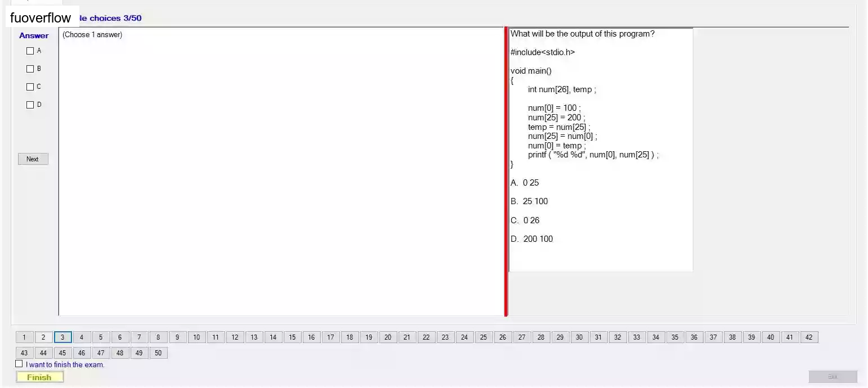Jump to question 5
Image resolution: width=868 pixels, height=388 pixels.
(x=101, y=337)
